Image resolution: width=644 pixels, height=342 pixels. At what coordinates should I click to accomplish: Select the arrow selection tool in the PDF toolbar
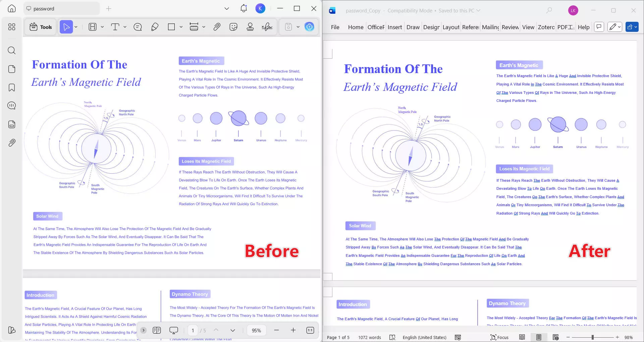click(66, 27)
